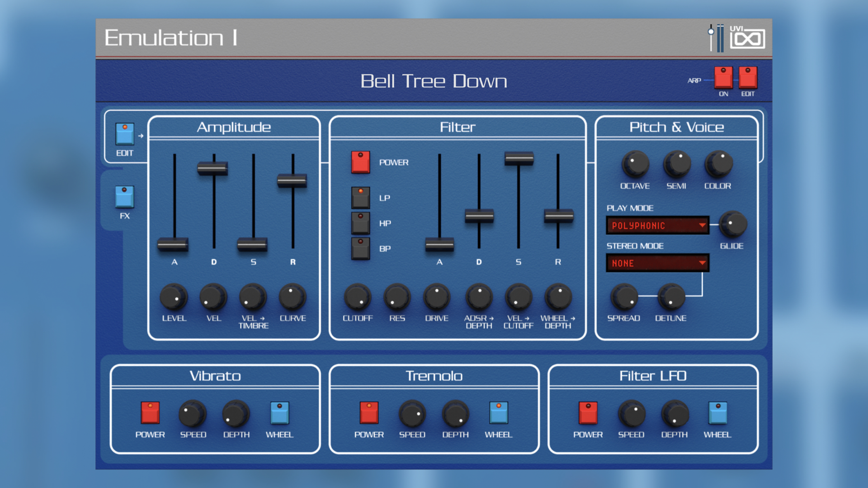868x488 pixels.
Task: Open the PLAY MODE dropdown showing POLYPHONIC
Action: click(x=657, y=225)
